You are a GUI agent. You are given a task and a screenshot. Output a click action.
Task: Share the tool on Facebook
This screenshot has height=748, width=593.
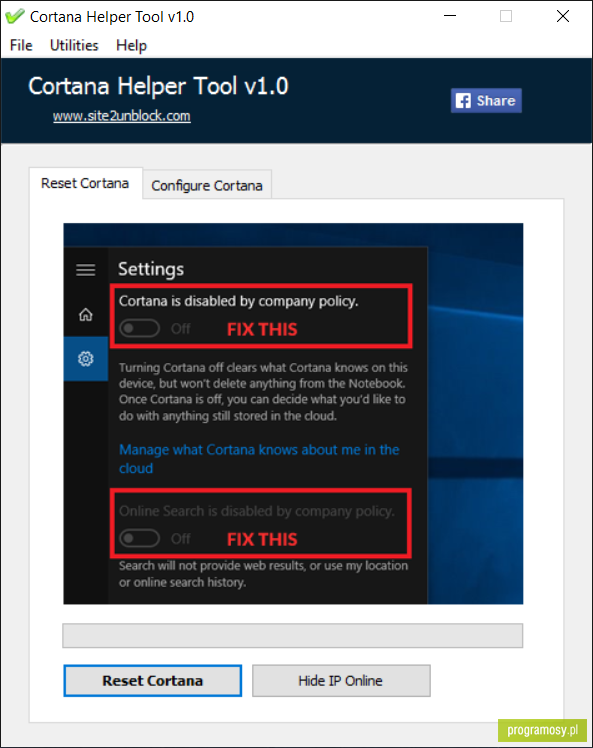tap(486, 101)
